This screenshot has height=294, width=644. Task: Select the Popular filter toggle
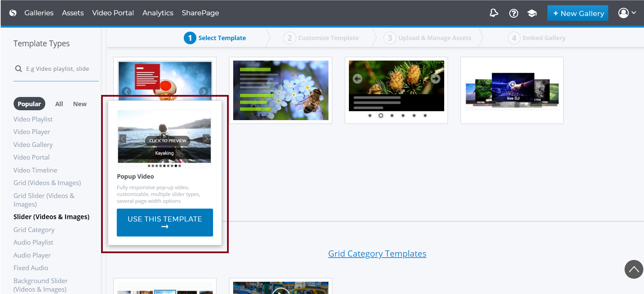[x=29, y=104]
